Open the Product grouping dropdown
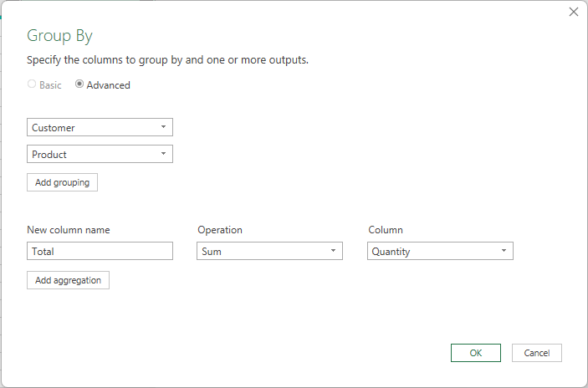Viewport: 588px width, 388px height. [x=100, y=154]
